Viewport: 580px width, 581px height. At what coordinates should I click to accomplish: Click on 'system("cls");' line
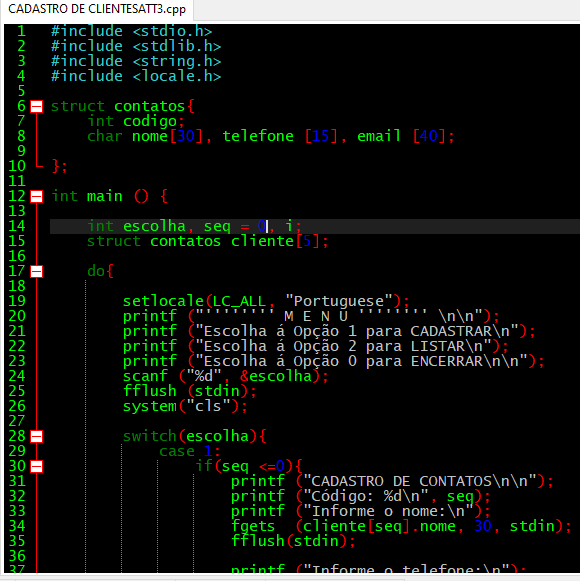185,406
